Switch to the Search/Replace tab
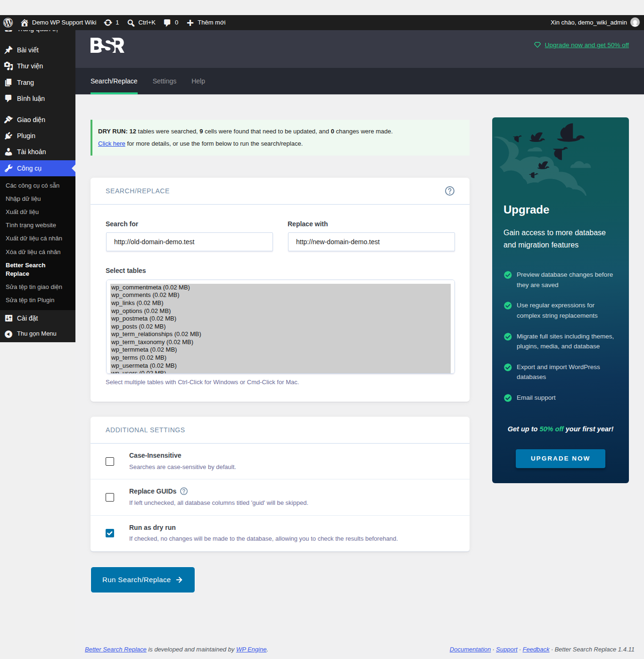Viewport: 644px width, 659px height. tap(114, 81)
